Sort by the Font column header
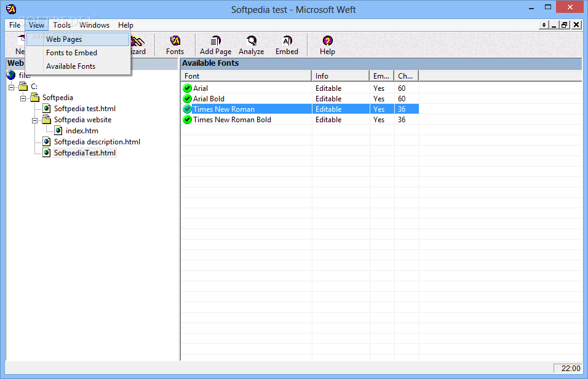 (246, 76)
